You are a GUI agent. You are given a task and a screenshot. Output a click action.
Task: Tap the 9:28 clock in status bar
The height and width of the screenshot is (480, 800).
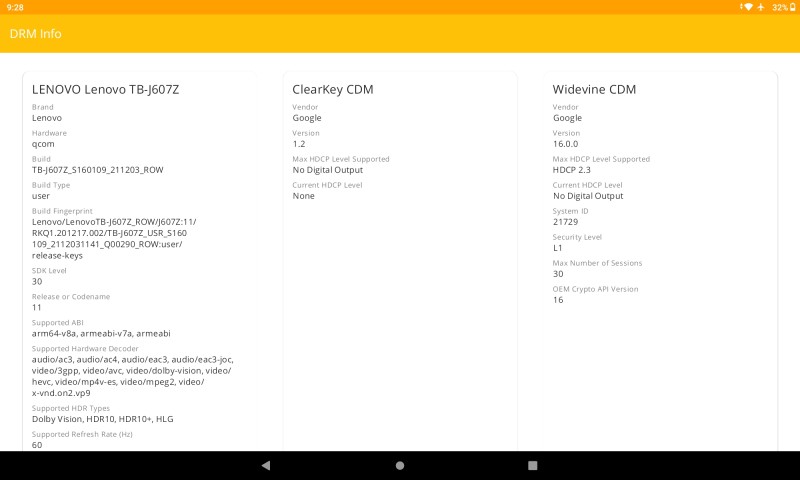[15, 7]
